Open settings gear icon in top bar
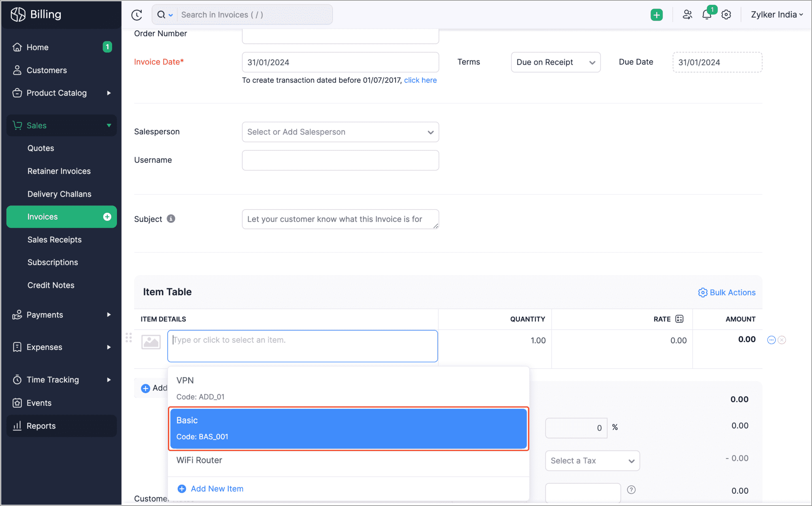Screen dimensions: 812x506 pos(726,15)
